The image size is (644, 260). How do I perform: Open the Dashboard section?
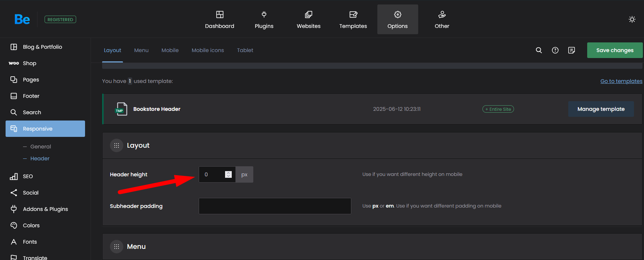click(x=219, y=20)
